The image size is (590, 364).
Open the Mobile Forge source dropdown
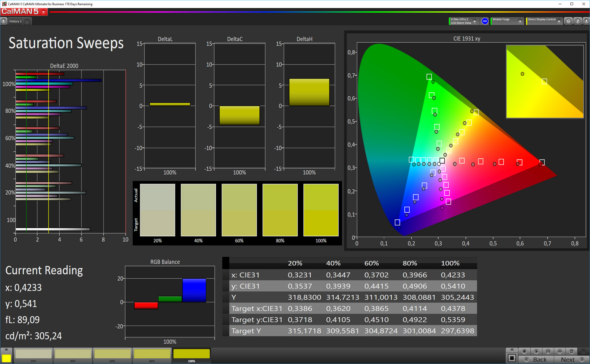[x=520, y=21]
